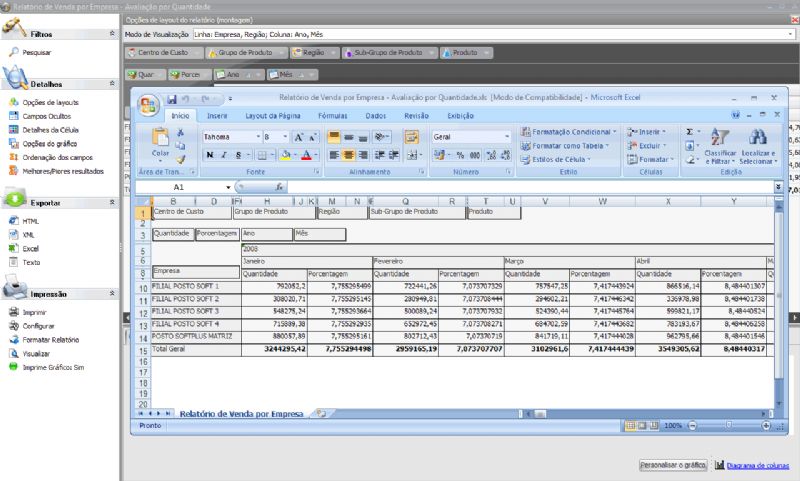
Task: Open the Revisão ribbon tab
Action: tap(416, 116)
